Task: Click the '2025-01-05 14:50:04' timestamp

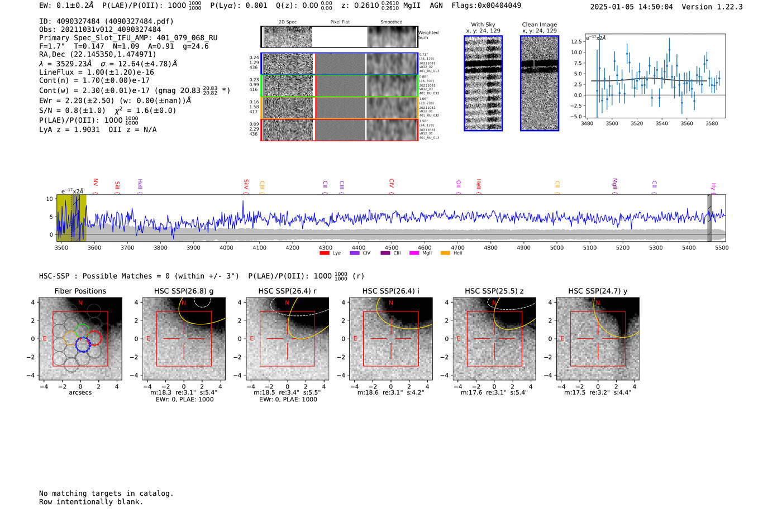Action: click(631, 7)
